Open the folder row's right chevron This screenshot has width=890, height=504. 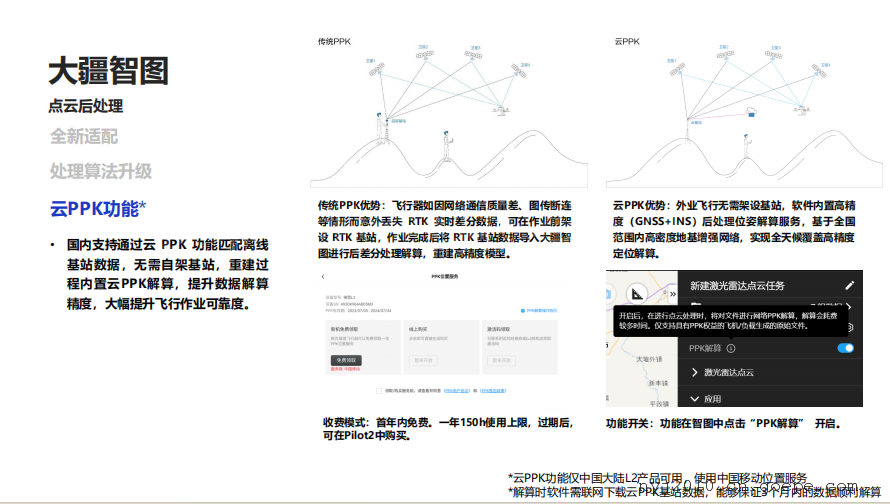click(x=850, y=308)
